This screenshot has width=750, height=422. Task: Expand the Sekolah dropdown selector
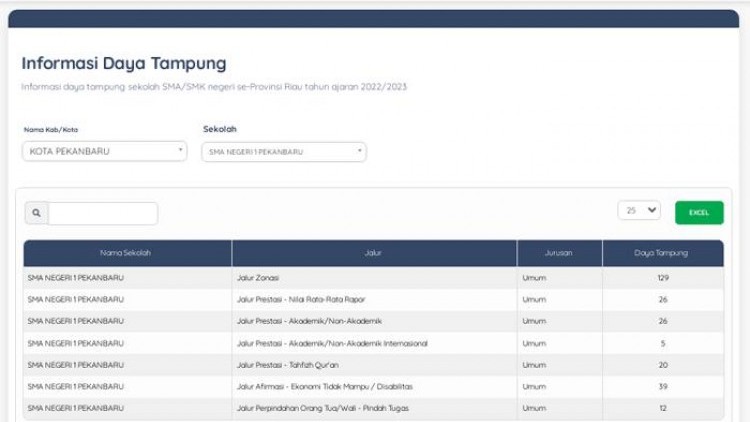[284, 152]
